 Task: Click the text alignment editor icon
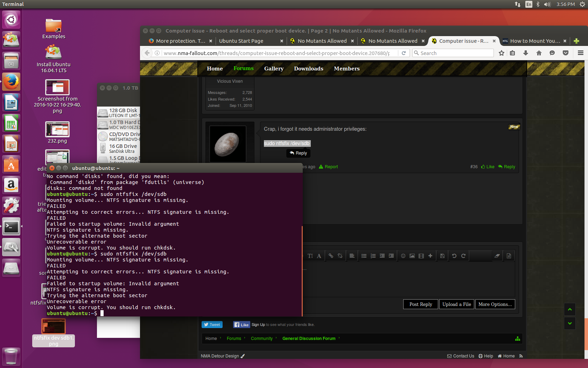352,256
